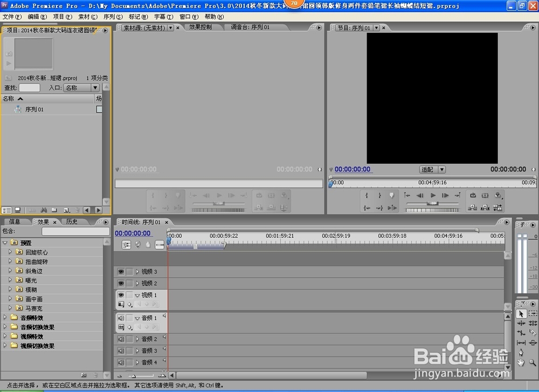Open 序列 menu
539x392 pixels.
click(x=113, y=17)
